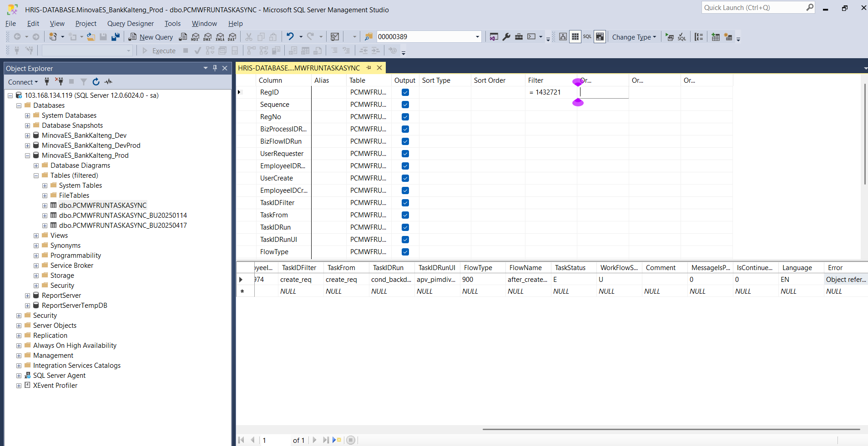Click the Execute SQL icon

tap(670, 37)
